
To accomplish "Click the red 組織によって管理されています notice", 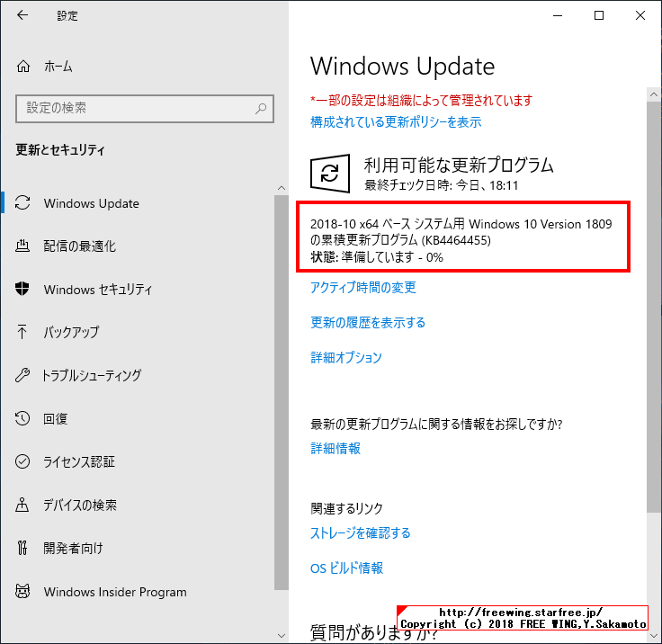I will 421,101.
